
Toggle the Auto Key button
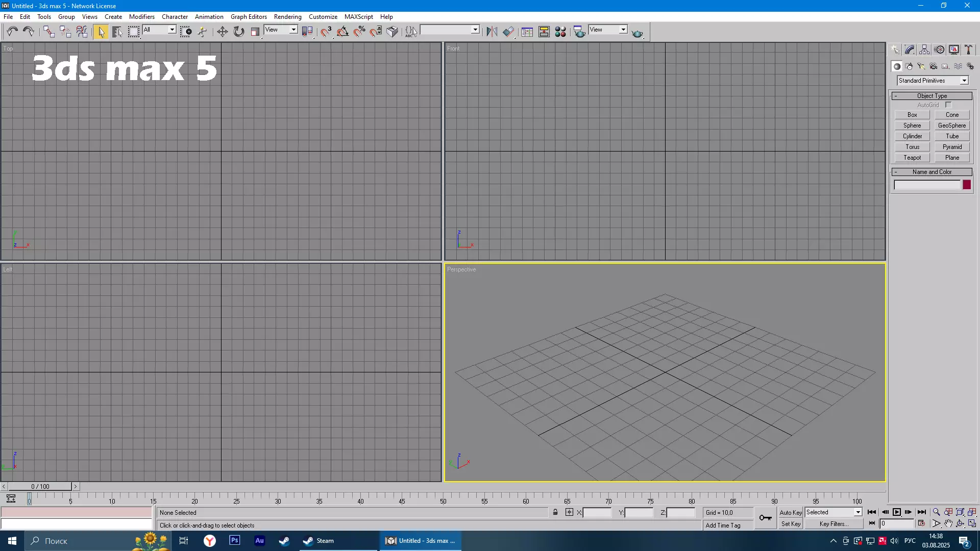[x=790, y=512]
